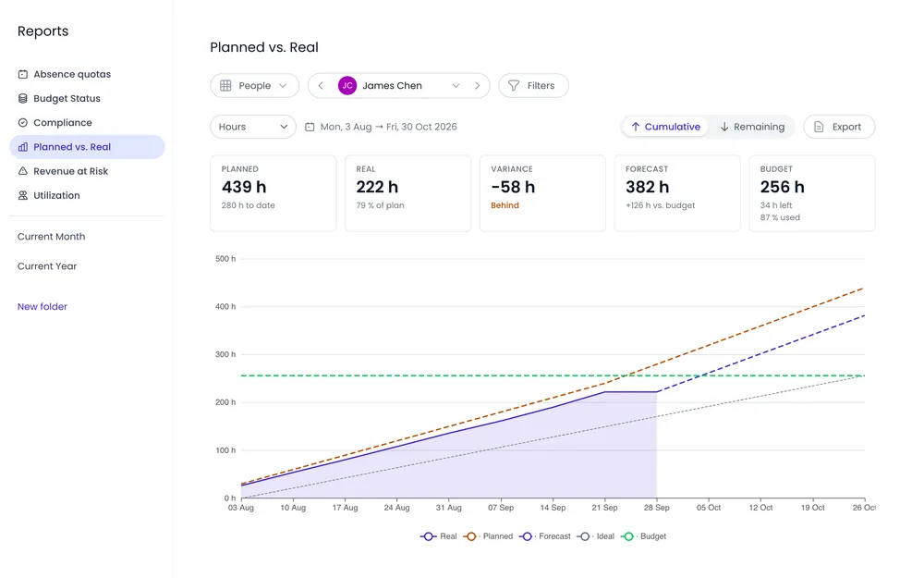Open the Absence quotas report
Screen dimensions: 924x578
click(87, 74)
